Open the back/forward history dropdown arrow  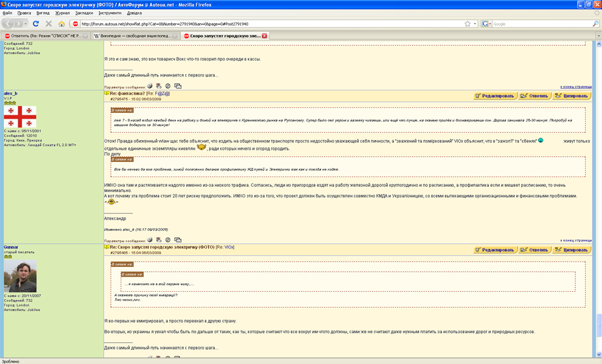(25, 24)
